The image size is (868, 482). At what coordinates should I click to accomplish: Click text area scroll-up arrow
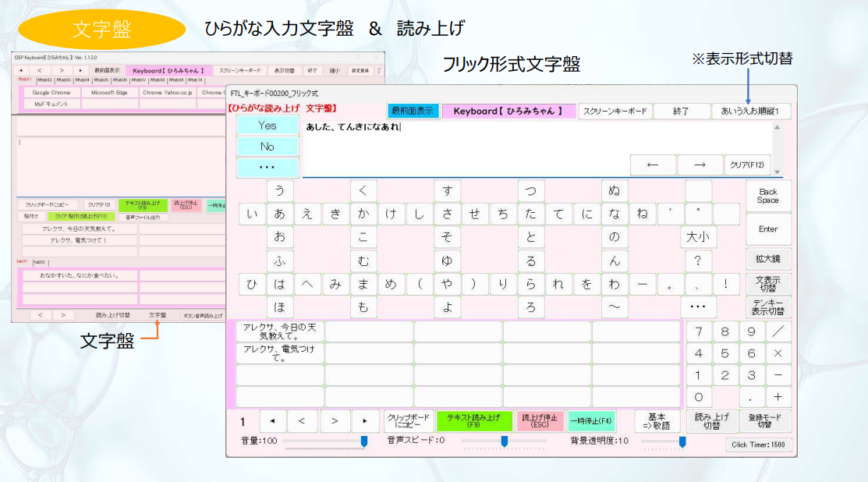[778, 127]
